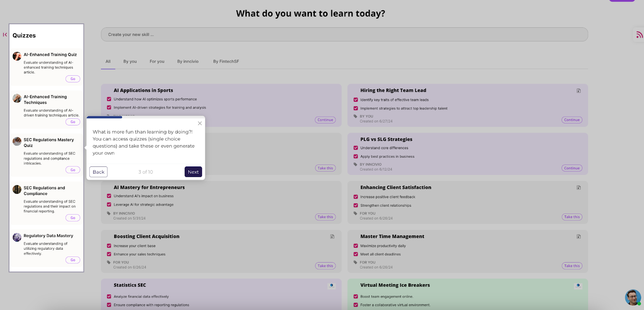Image resolution: width=644 pixels, height=310 pixels.
Task: Toggle 'Boost team engagement online' checkbox
Action: [x=356, y=296]
